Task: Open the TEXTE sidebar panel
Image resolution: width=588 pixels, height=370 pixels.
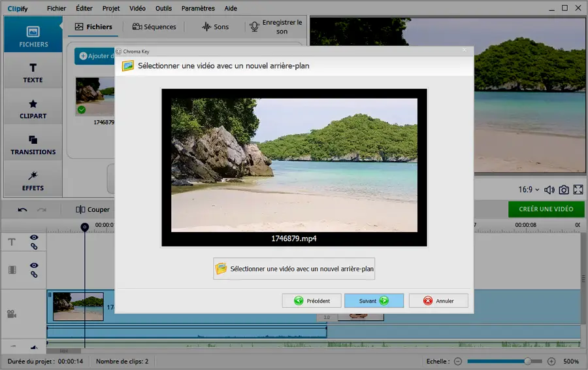Action: coord(33,71)
